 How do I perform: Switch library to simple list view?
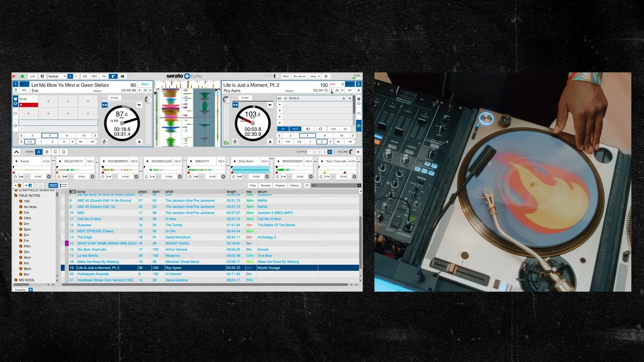click(53, 185)
